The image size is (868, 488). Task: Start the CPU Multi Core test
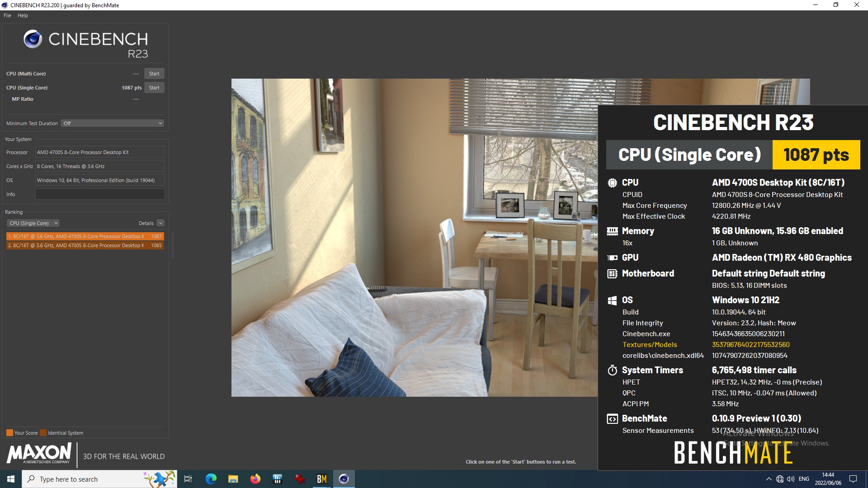pos(154,74)
